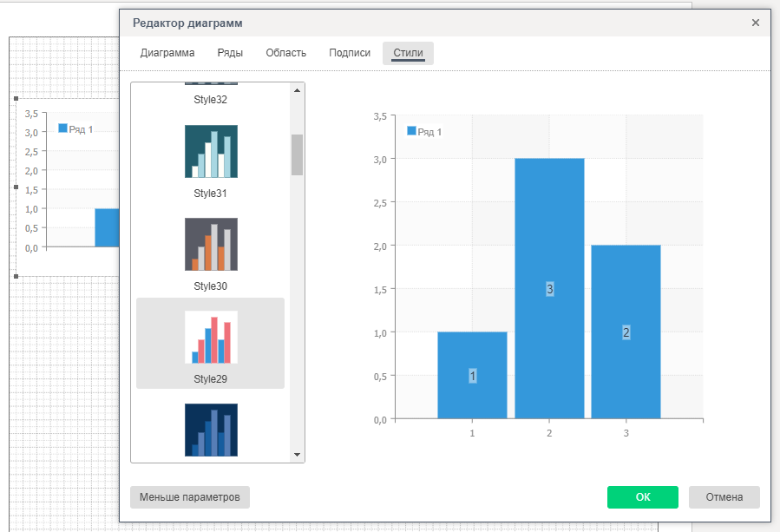
Task: Open the Диаграмма tab
Action: (167, 53)
